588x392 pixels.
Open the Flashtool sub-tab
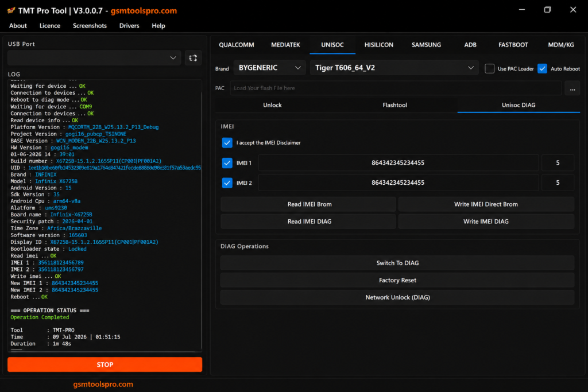[x=394, y=105]
